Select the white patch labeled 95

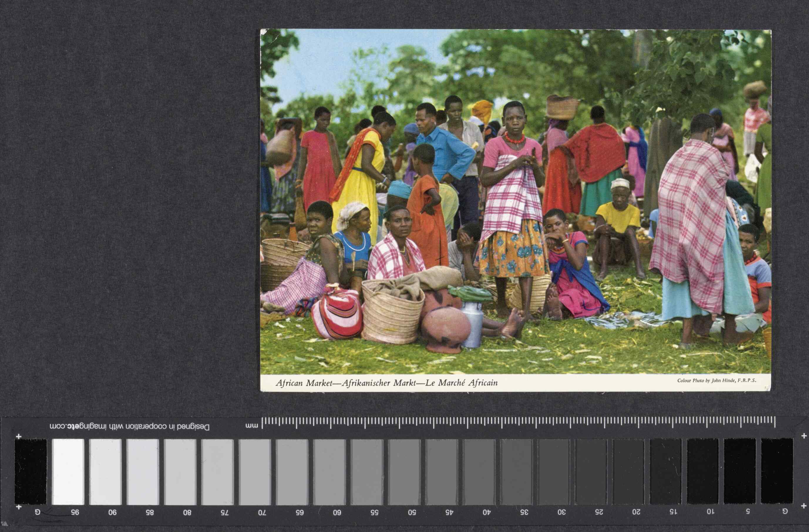coord(68,472)
